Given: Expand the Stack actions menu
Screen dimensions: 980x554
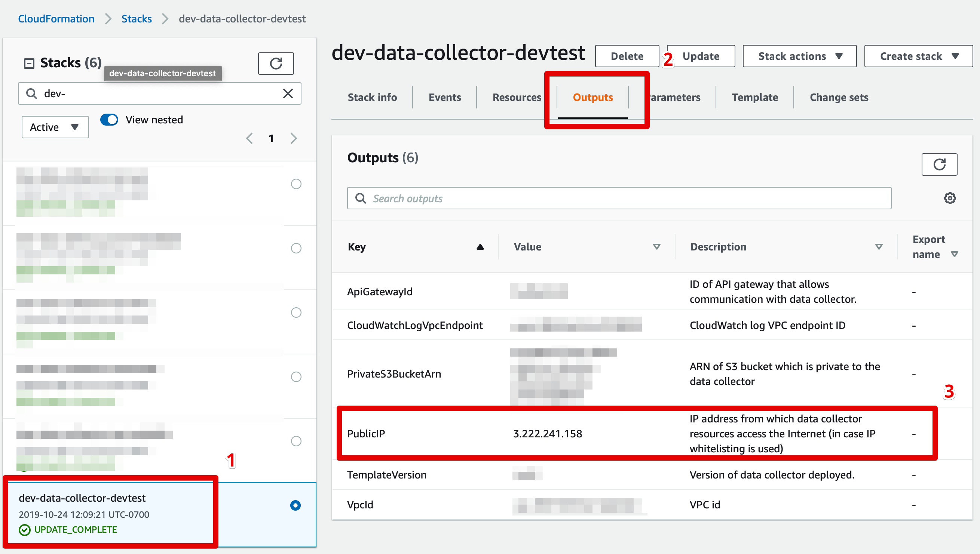Looking at the screenshot, I should [x=799, y=56].
